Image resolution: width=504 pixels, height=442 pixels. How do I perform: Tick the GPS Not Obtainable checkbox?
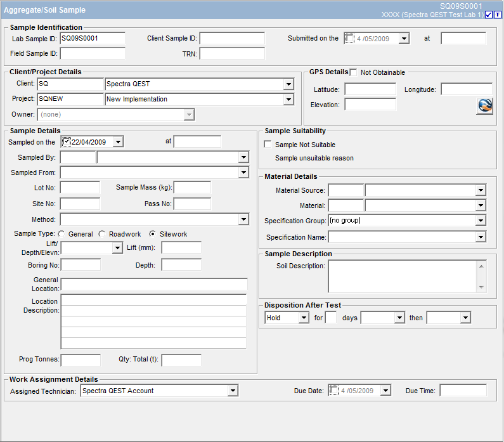tap(354, 72)
